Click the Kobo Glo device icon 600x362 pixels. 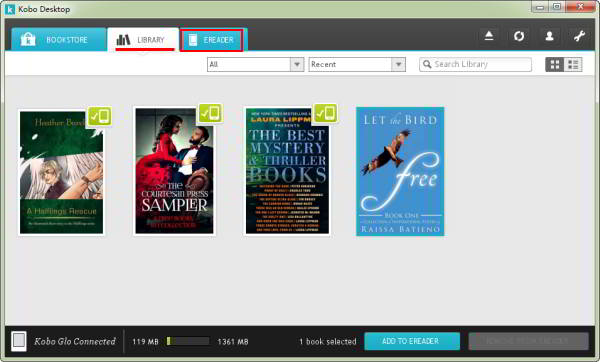tap(19, 341)
